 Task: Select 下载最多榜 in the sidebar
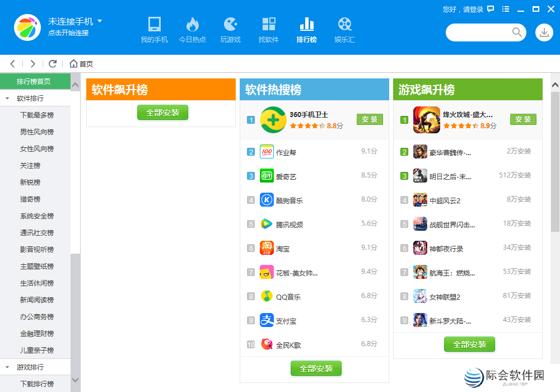37,115
